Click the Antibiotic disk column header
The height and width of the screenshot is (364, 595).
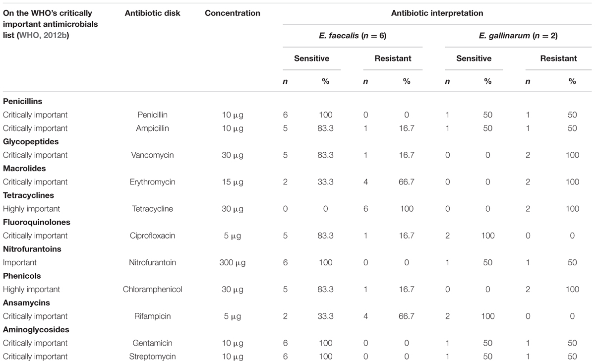click(153, 13)
